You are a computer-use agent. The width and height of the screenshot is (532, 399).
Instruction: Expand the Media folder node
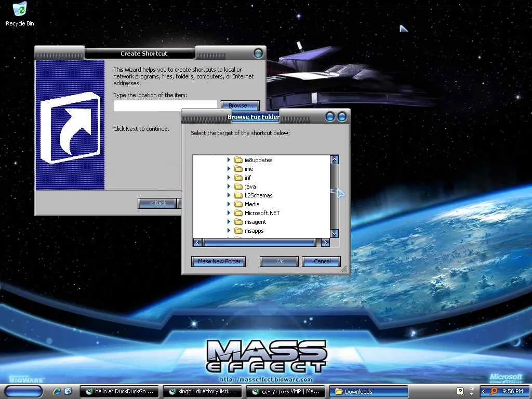229,204
